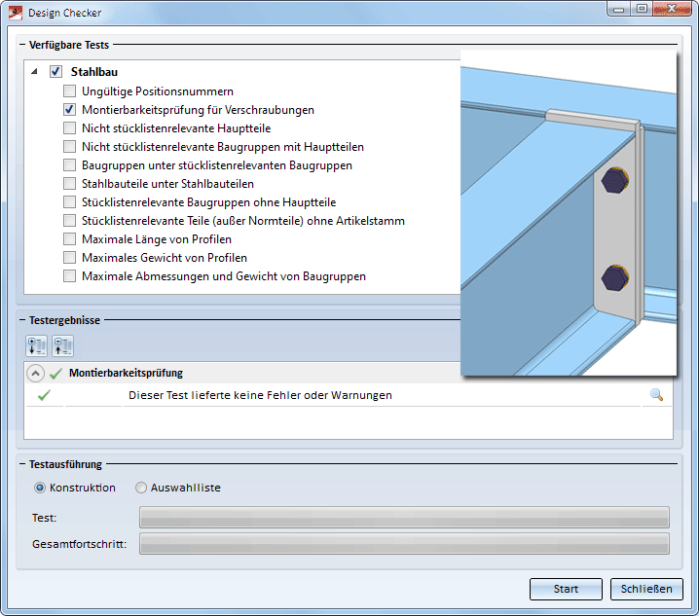Collapse the Testausführung section
Viewport: 699px width, 616px height.
coord(22,464)
